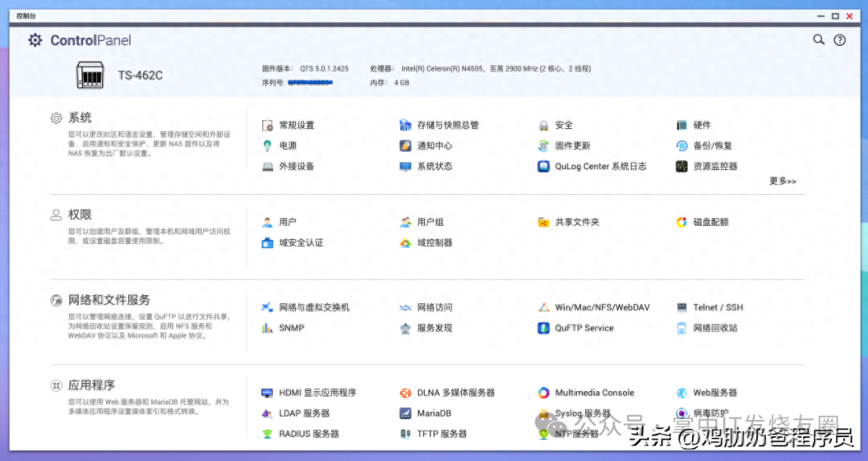Open the 通知中心 notification icon
868x461 pixels.
click(x=405, y=146)
